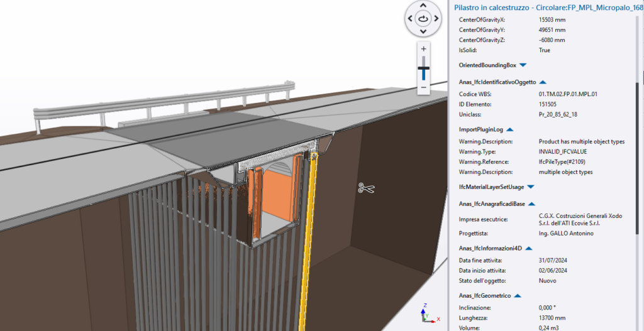The image size is (644, 331).
Task: Click the scissors section-cut icon in the viewport
Action: click(x=366, y=188)
